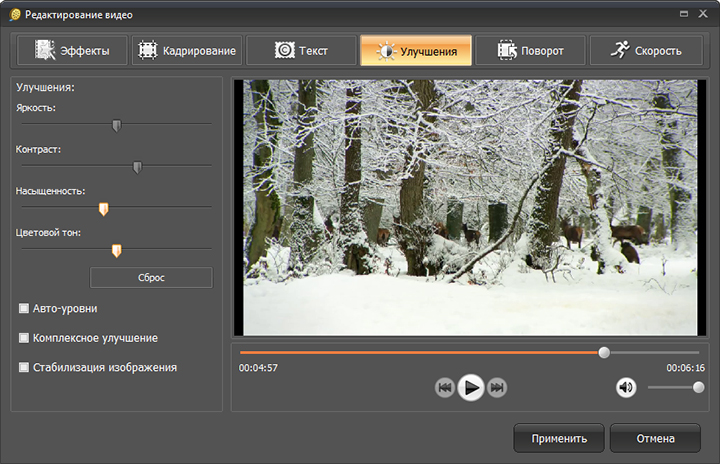Open the Текст tab
The width and height of the screenshot is (720, 464).
pyautogui.click(x=300, y=51)
